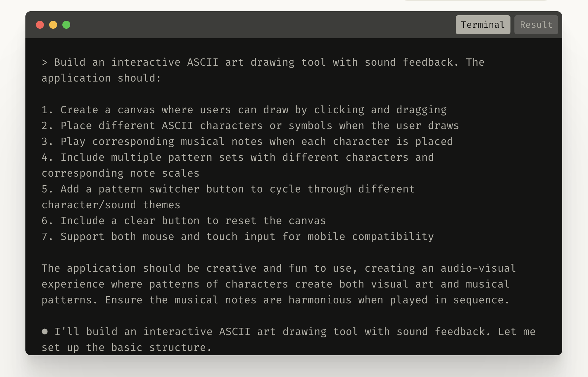Switch to the Terminal tab
Image resolution: width=588 pixels, height=377 pixels.
pos(483,25)
